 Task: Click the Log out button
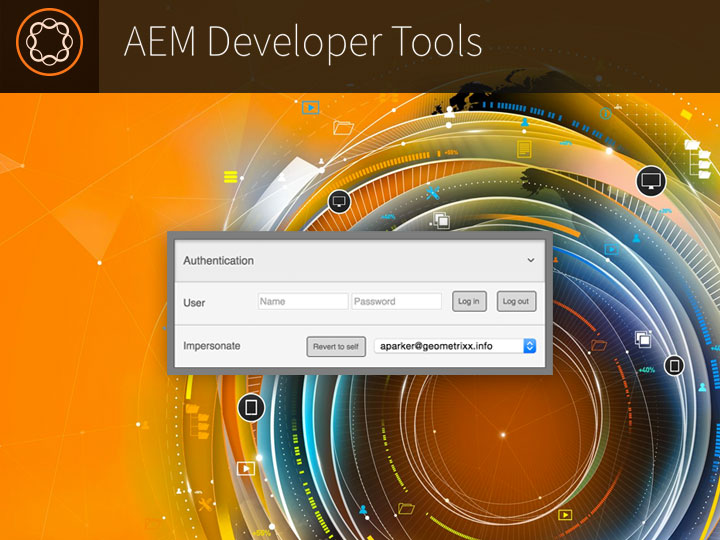point(516,301)
